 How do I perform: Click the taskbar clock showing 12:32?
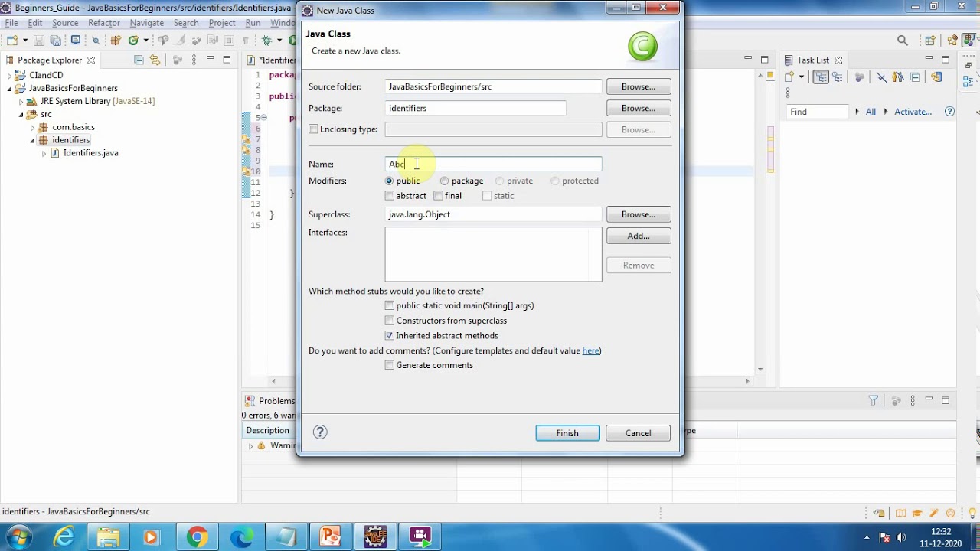(941, 531)
